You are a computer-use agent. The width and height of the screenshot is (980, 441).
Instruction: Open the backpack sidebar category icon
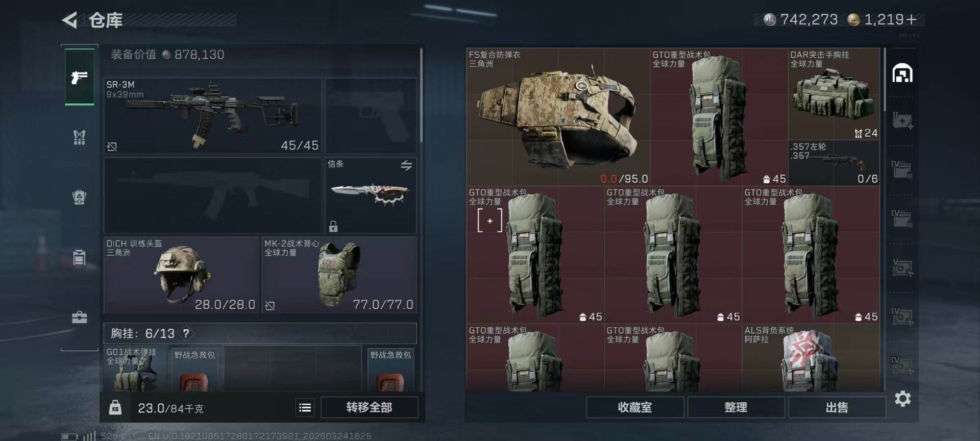[x=79, y=197]
